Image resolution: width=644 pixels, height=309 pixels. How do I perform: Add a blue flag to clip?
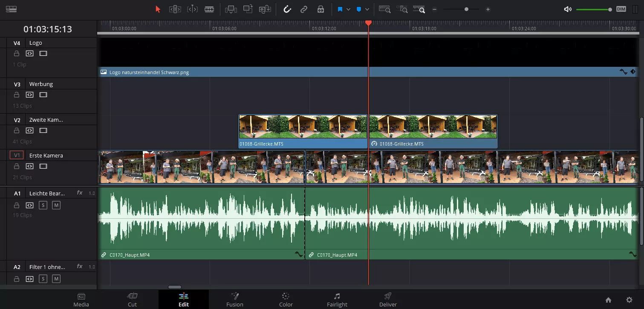point(340,9)
